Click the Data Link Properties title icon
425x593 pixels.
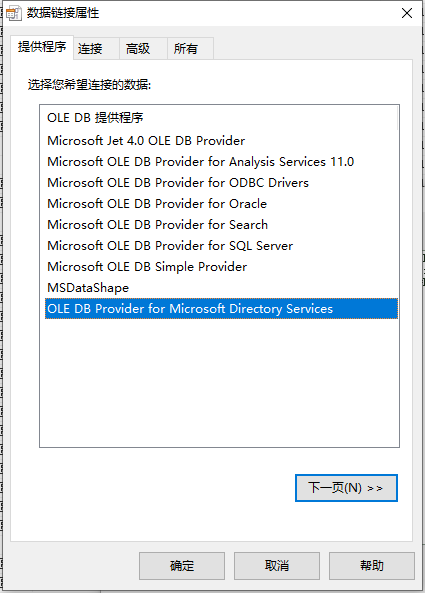14,13
